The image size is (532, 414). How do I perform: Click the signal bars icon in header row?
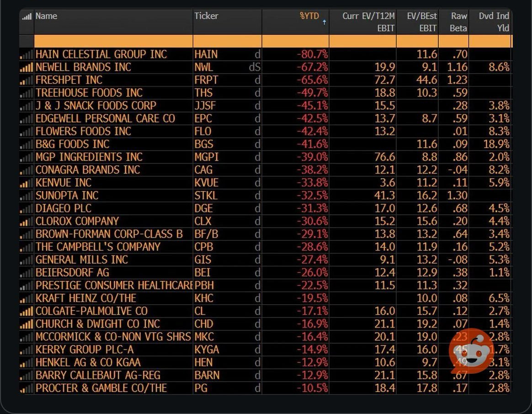[27, 16]
